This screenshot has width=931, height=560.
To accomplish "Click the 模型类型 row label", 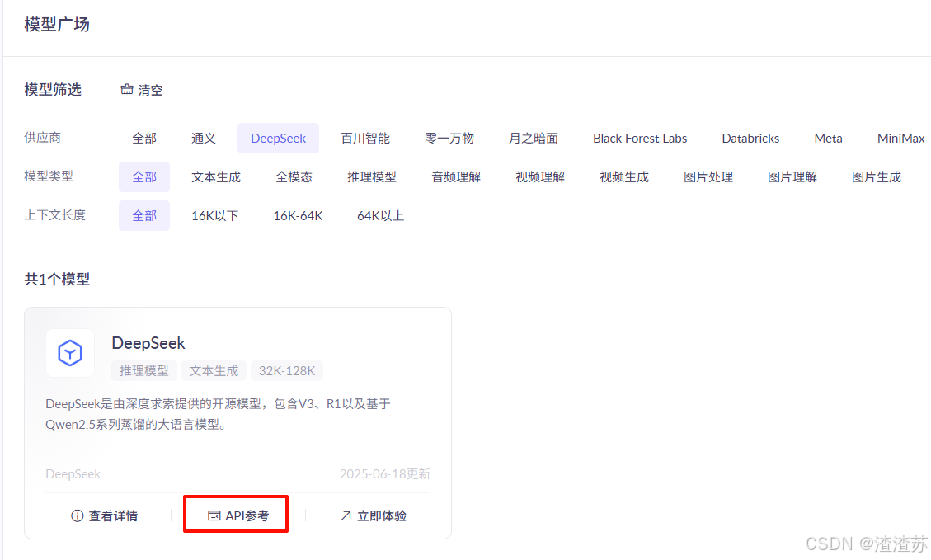I will click(49, 176).
